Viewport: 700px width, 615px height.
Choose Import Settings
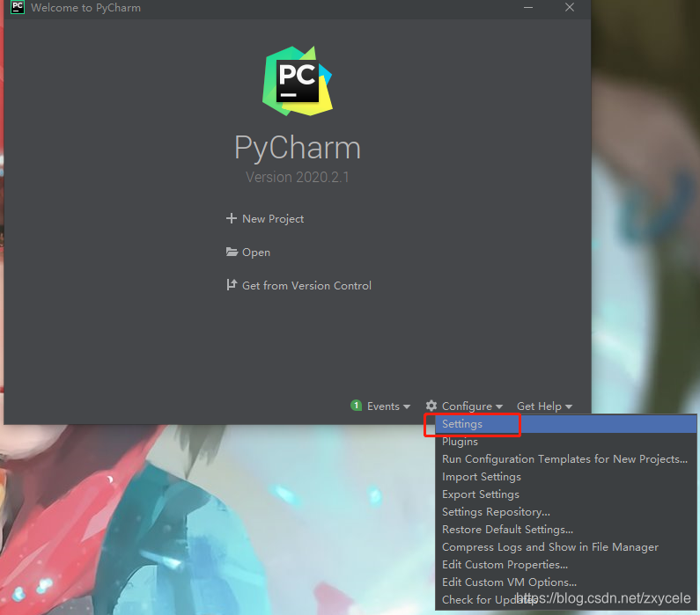[565, 477]
